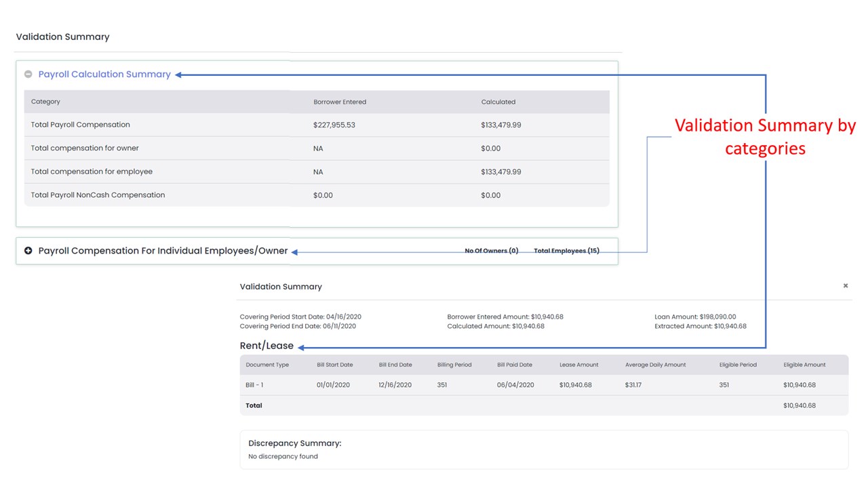Select Total Payroll NonCash Compensation row
Viewport: 868px width, 488px height.
tap(317, 195)
